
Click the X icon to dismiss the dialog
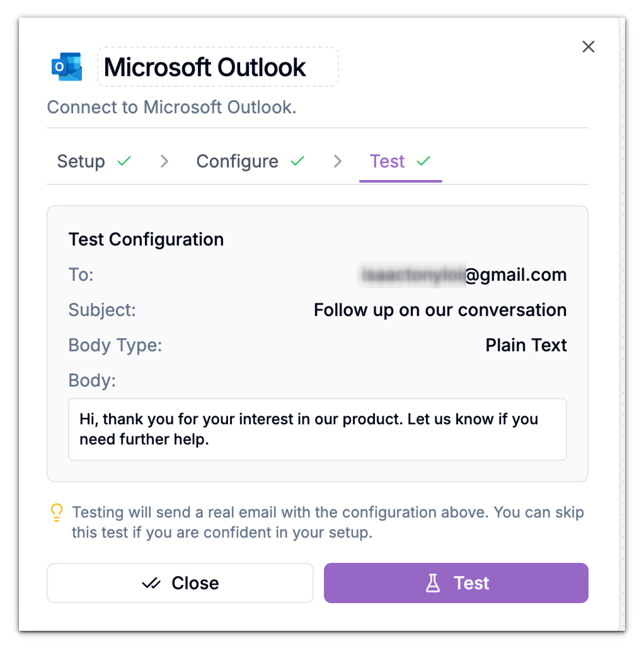[588, 47]
